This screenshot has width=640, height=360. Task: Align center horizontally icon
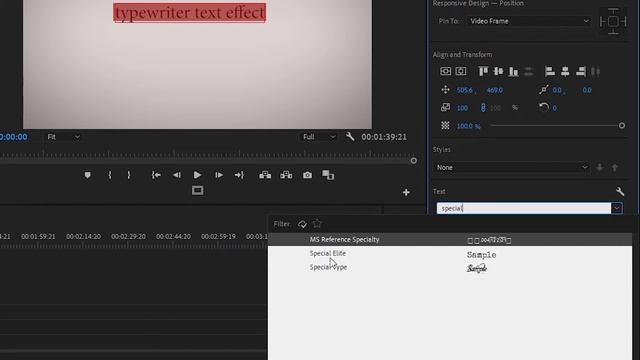[461, 71]
